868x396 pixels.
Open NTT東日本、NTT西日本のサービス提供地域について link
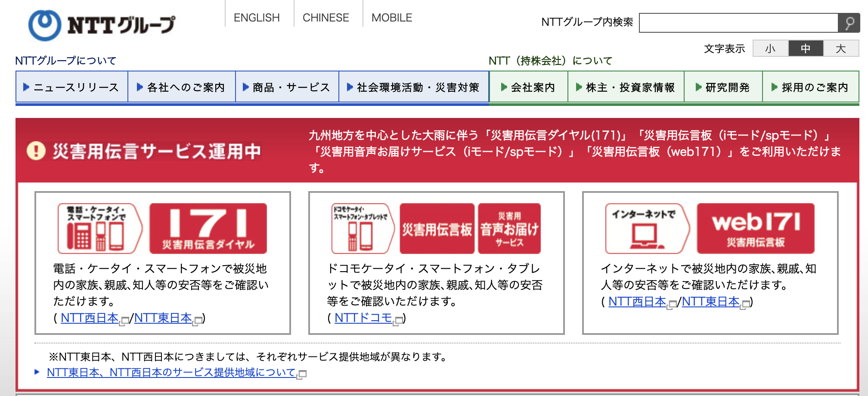tap(171, 372)
